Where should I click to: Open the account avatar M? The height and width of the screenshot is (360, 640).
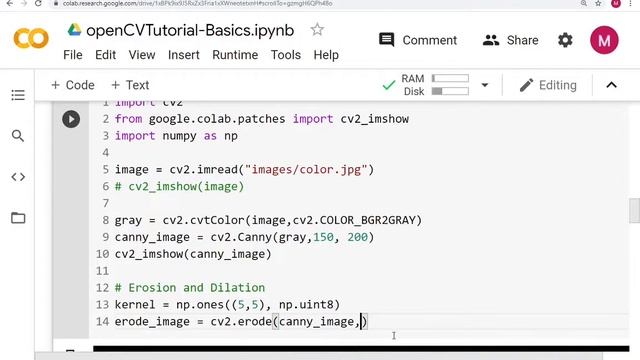(x=604, y=40)
